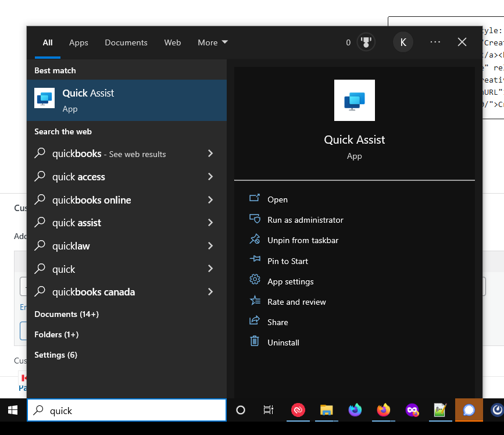The width and height of the screenshot is (504, 435).
Task: Switch to the Web tab
Action: click(172, 42)
